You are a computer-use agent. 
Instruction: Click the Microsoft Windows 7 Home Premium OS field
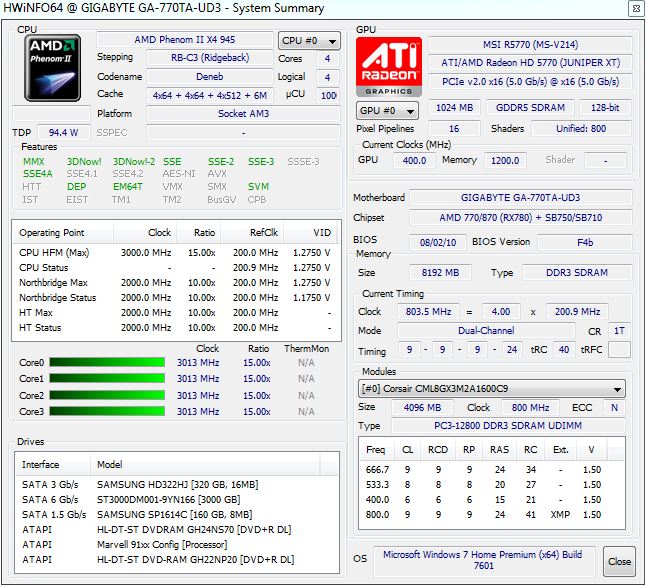click(x=483, y=560)
